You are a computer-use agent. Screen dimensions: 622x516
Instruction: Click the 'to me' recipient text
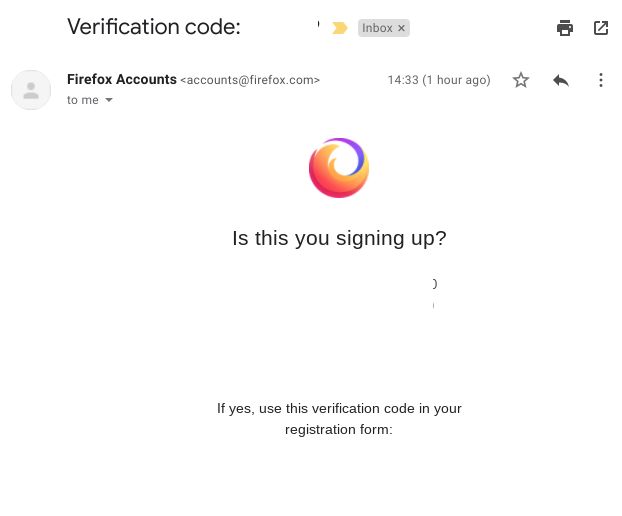click(83, 100)
